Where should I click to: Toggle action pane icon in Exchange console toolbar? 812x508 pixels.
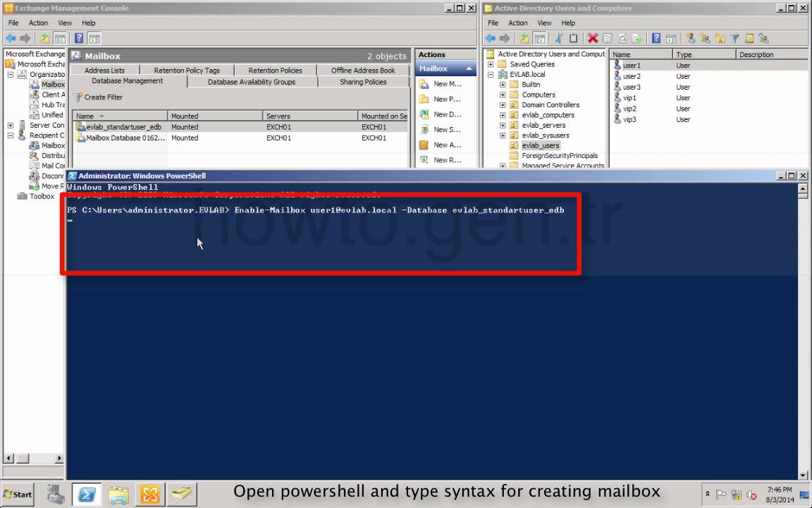(x=94, y=38)
